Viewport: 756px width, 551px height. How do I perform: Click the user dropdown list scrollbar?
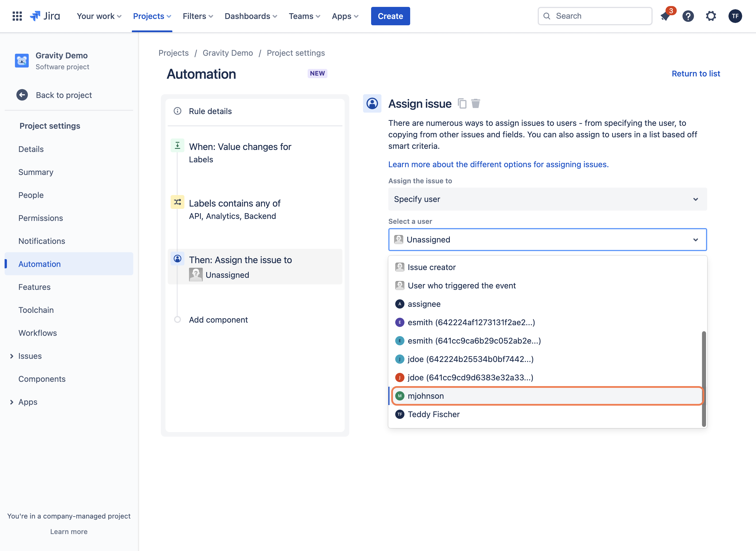point(704,379)
